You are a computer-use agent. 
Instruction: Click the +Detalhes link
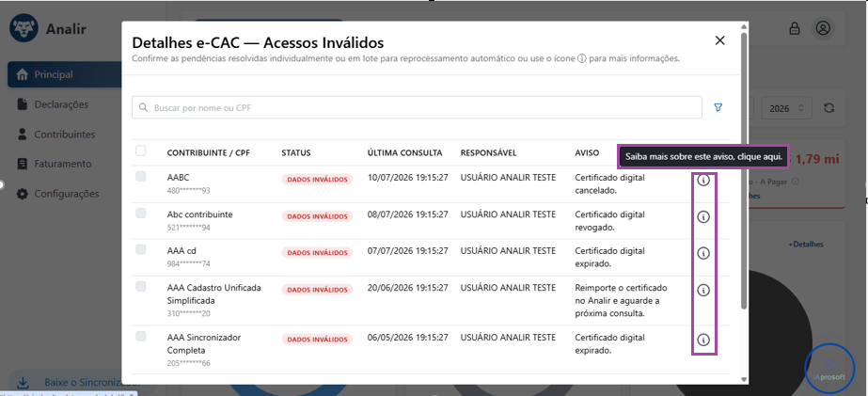coord(805,245)
